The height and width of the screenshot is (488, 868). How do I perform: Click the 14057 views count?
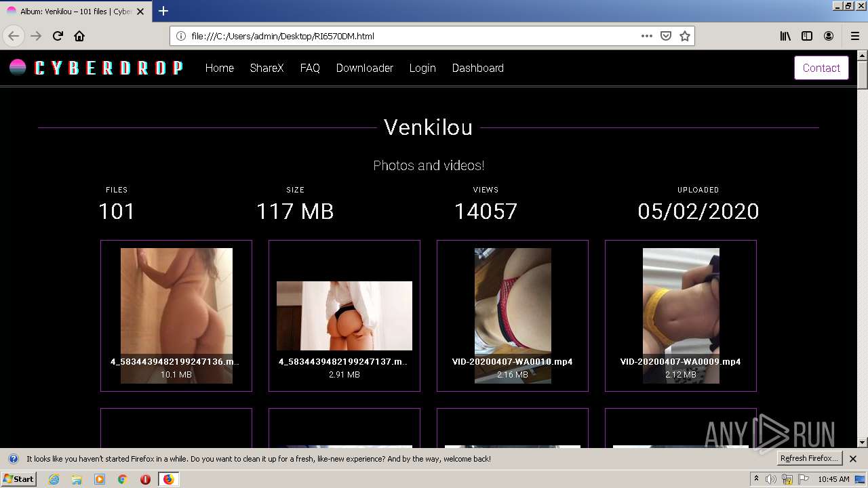pos(486,211)
